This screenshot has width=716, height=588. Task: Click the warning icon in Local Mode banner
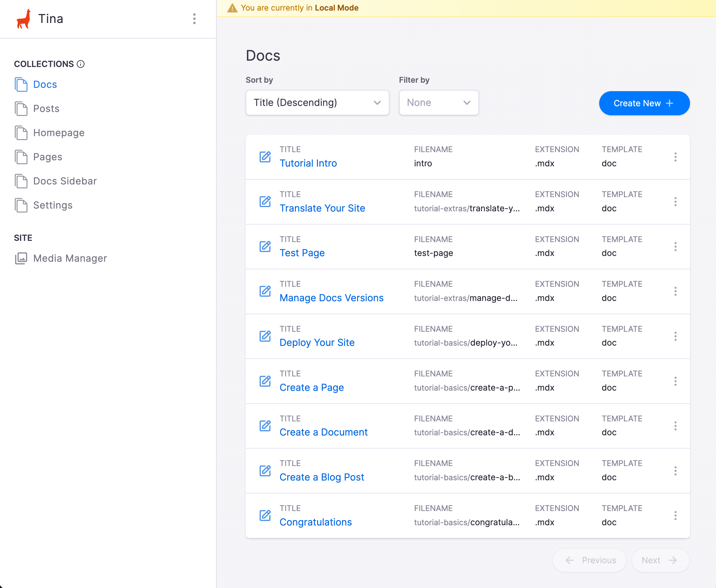pyautogui.click(x=232, y=8)
